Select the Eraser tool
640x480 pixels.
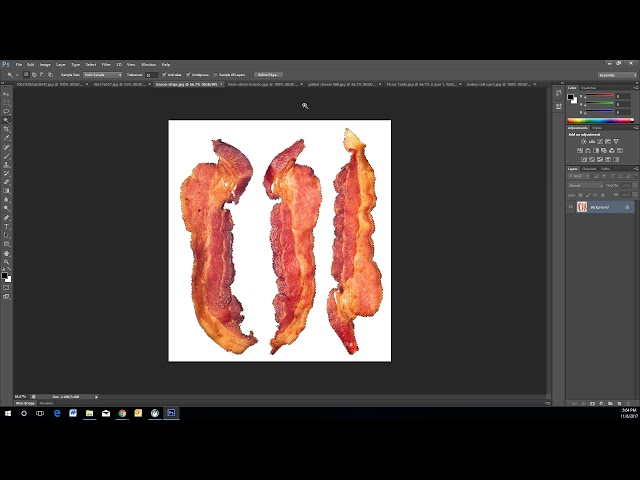[x=6, y=182]
